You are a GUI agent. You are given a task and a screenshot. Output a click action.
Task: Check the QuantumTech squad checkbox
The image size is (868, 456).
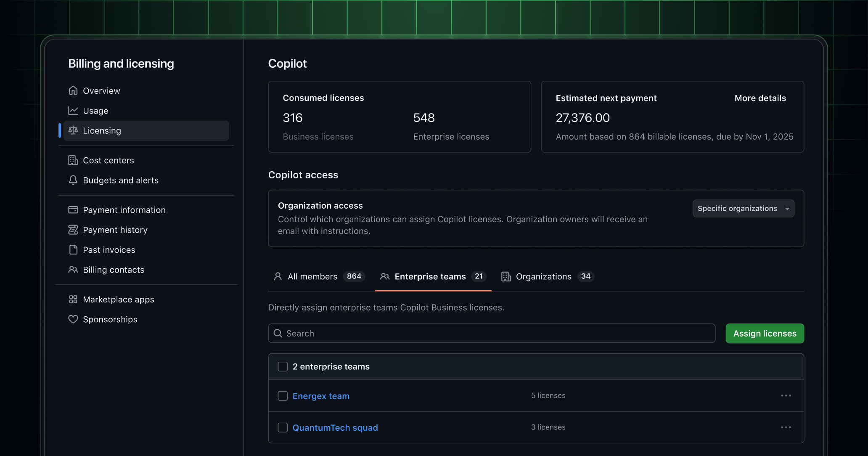282,427
